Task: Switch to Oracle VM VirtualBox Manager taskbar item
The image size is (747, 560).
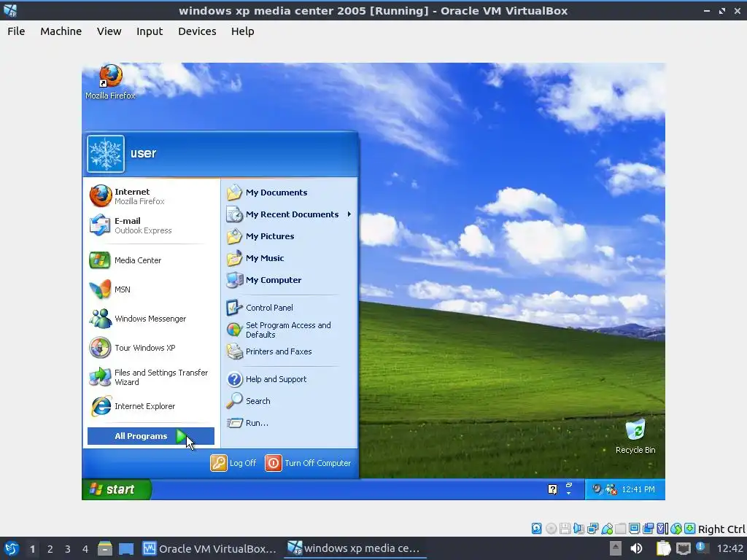Action: tap(209, 548)
